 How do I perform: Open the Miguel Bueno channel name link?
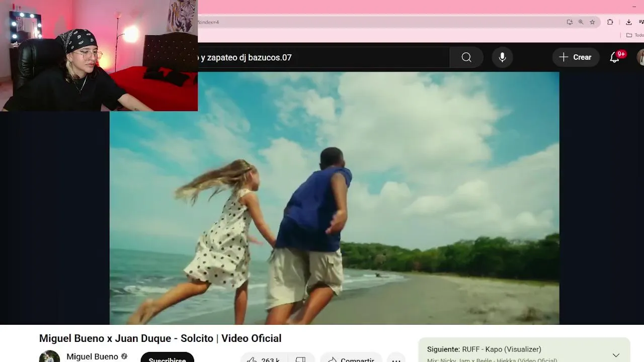coord(92,356)
